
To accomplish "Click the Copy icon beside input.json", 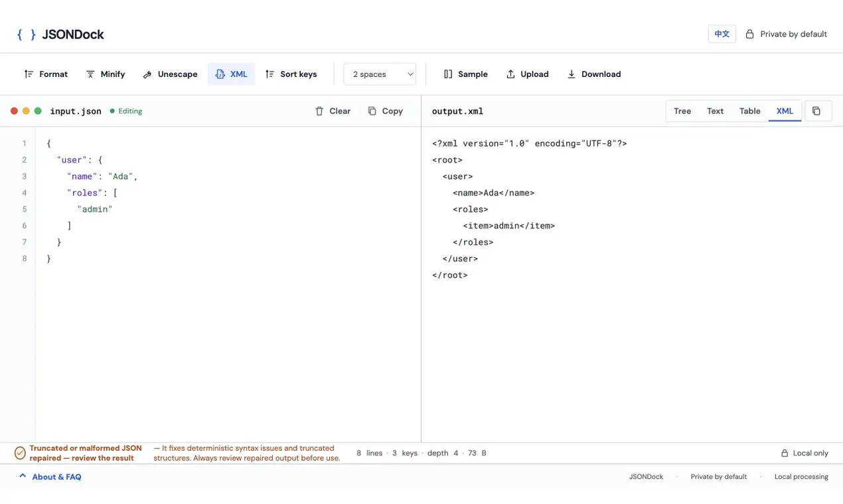I will (372, 111).
